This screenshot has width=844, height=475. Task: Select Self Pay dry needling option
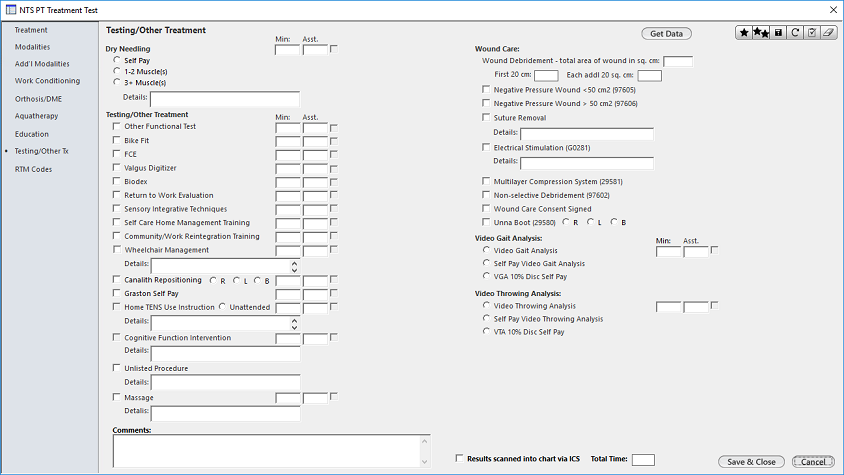point(117,60)
